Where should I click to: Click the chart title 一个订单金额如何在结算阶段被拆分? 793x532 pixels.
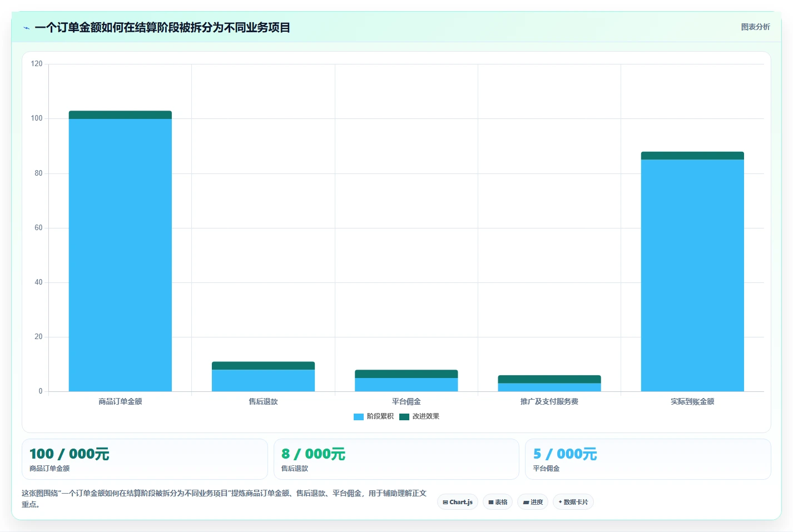point(162,28)
